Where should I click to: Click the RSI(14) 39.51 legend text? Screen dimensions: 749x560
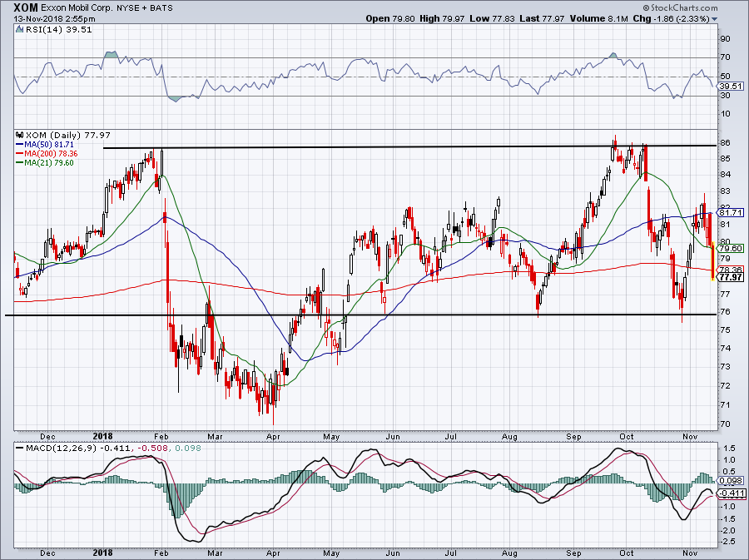point(59,30)
